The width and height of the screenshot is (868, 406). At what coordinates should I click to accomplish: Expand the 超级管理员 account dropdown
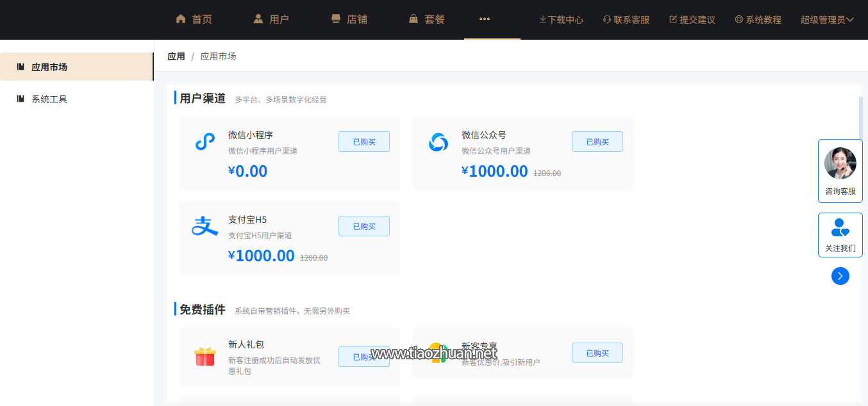827,20
